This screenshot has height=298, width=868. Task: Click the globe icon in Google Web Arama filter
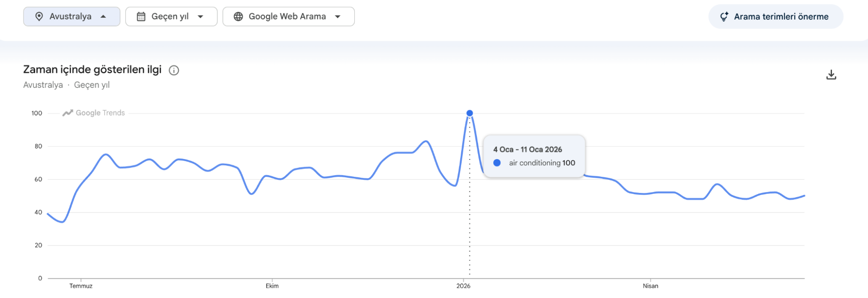pos(238,17)
